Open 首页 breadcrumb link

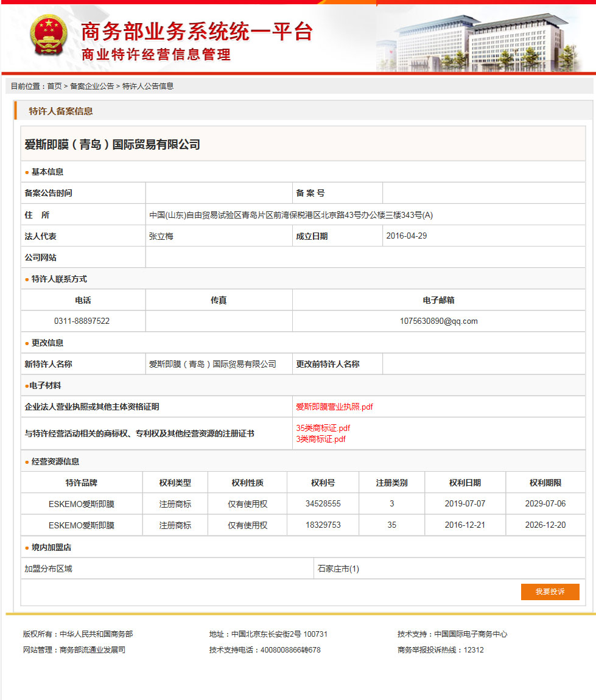pos(54,86)
